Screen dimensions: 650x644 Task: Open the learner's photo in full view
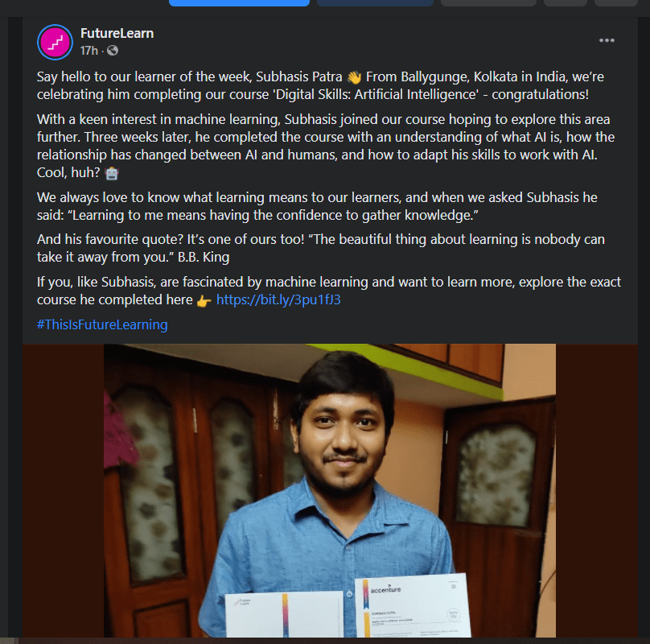click(330, 490)
